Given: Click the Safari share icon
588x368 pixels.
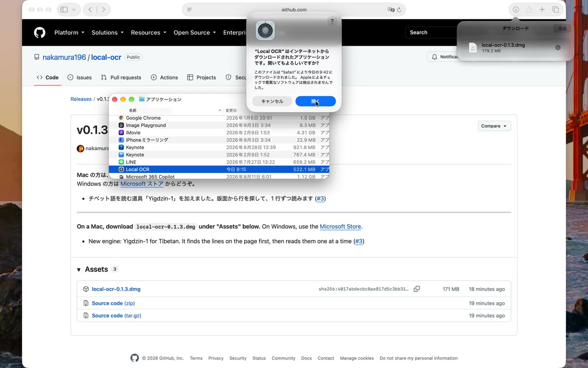Looking at the screenshot, I should [x=529, y=9].
